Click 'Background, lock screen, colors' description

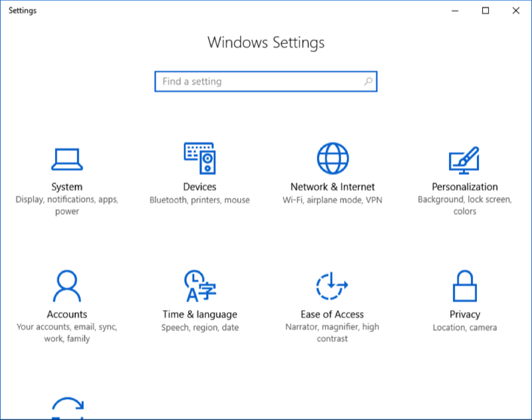pos(465,205)
